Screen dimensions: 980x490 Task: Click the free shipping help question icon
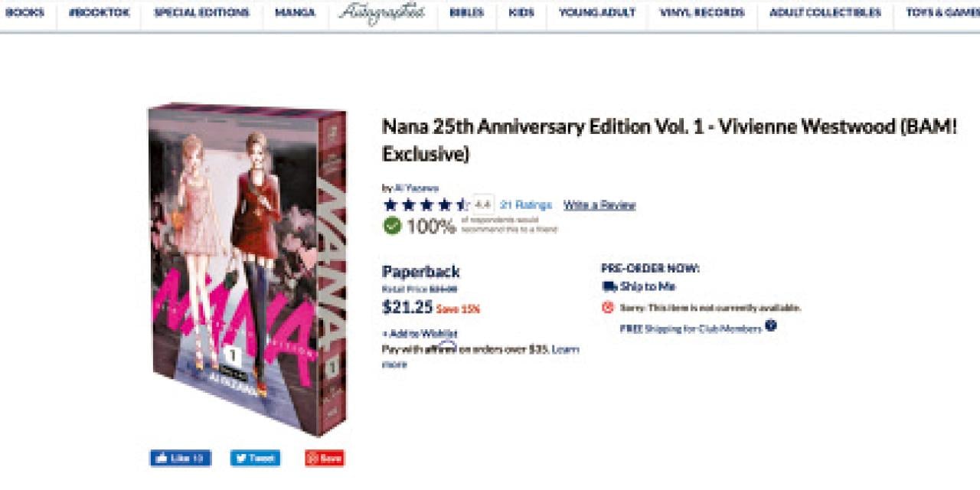770,325
